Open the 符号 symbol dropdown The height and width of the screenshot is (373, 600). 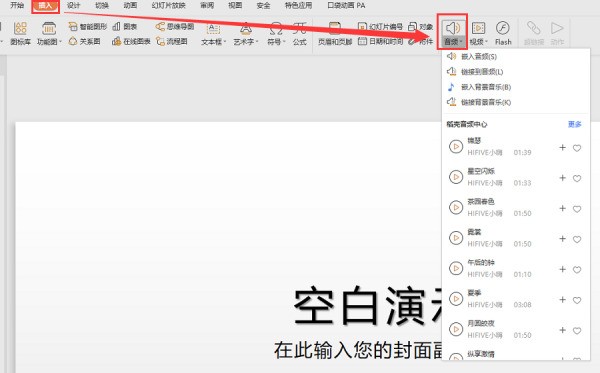276,34
